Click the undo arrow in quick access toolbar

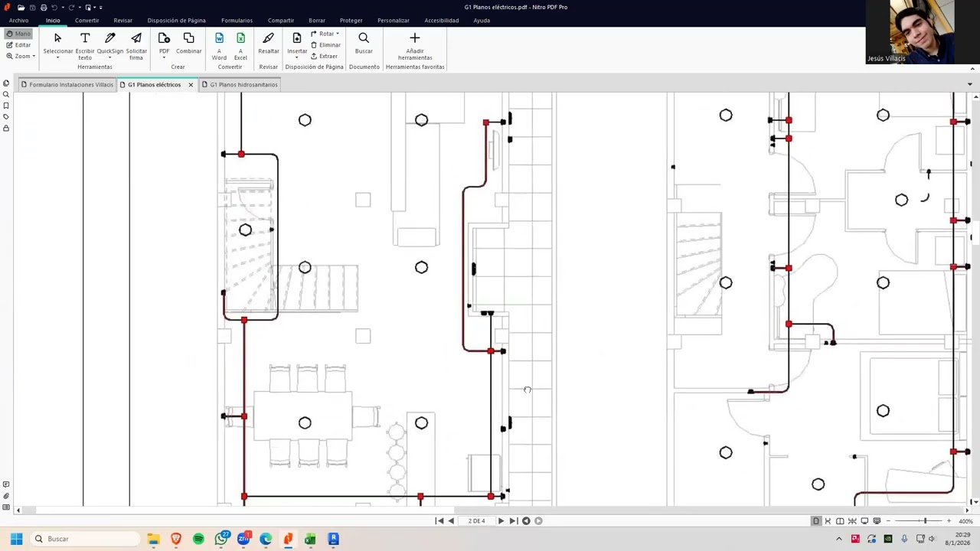tap(55, 7)
